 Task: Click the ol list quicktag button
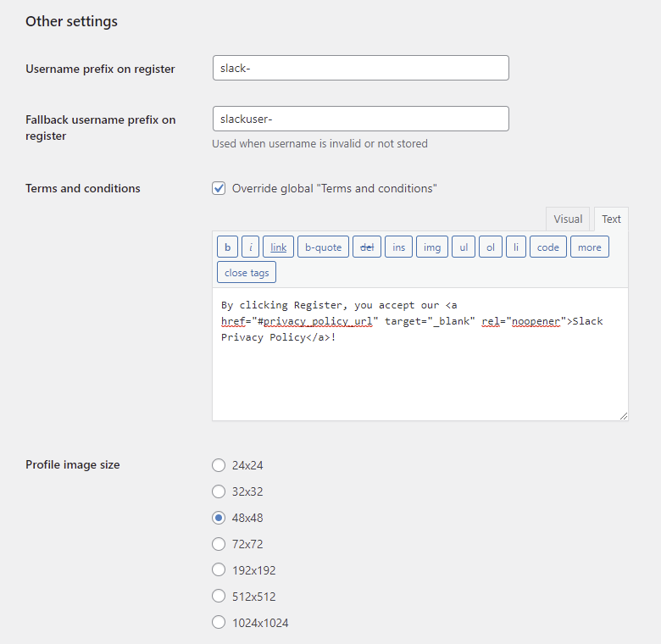[x=491, y=247]
